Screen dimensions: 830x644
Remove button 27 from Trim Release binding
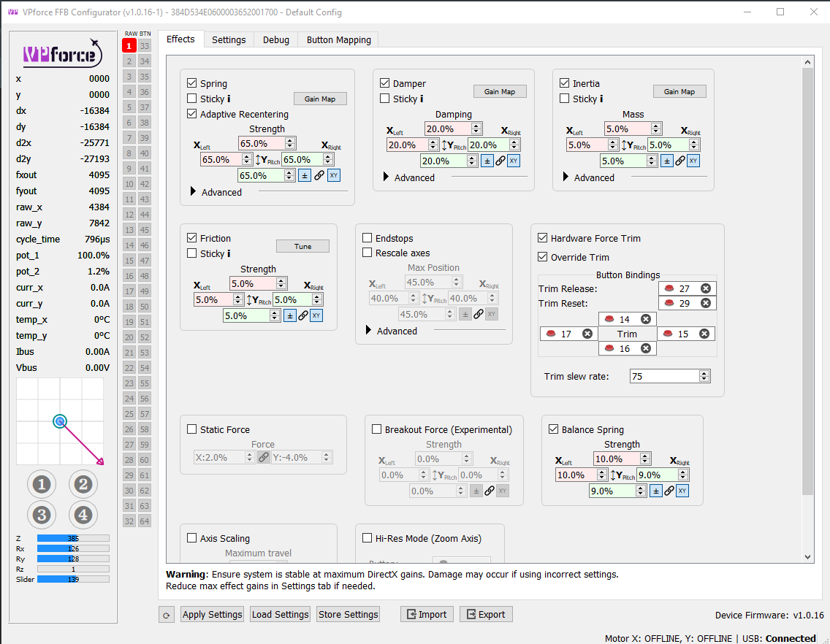(x=706, y=288)
